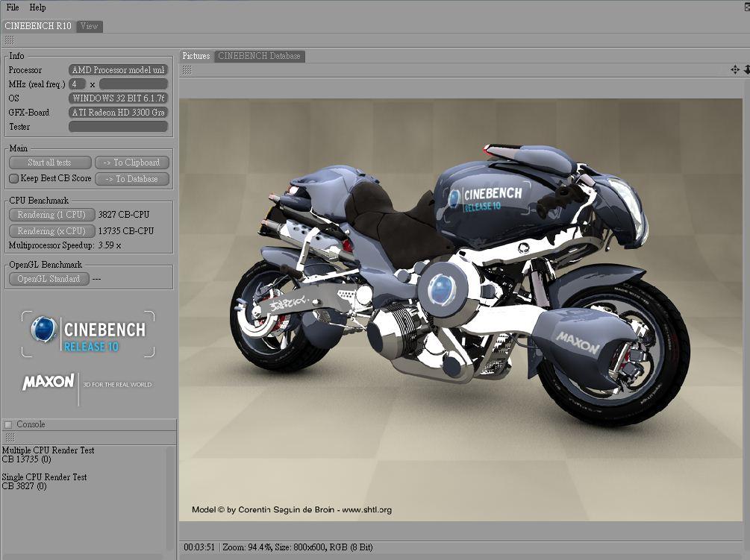The height and width of the screenshot is (560, 750).
Task: Click the Console panel scrollbar
Action: pyautogui.click(x=170, y=498)
